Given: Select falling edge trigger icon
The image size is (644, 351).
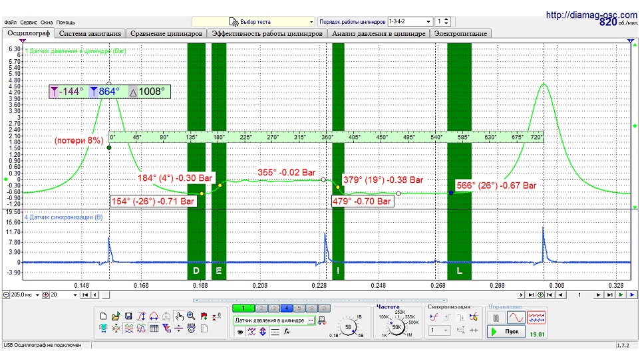Looking at the screenshot, I should (x=461, y=317).
